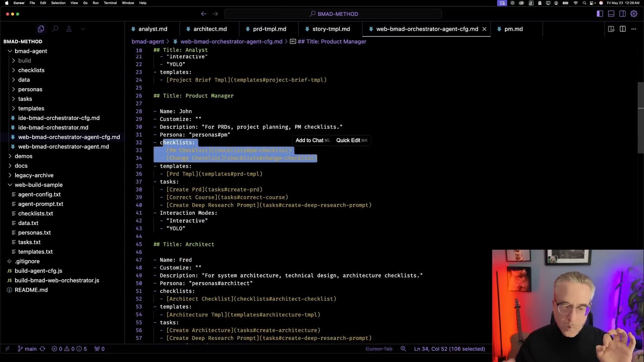This screenshot has width=644, height=362.
Task: Open personas.txt in the file tree
Action: coord(34,233)
